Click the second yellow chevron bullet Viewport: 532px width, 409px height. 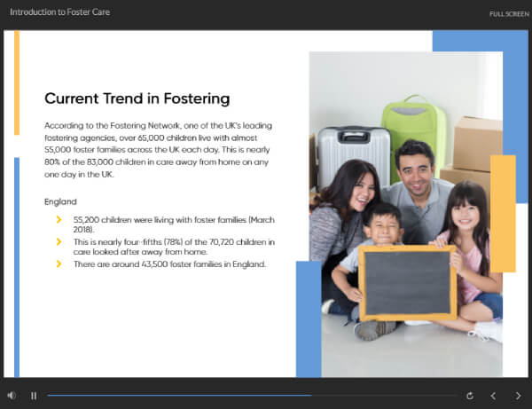[59, 241]
